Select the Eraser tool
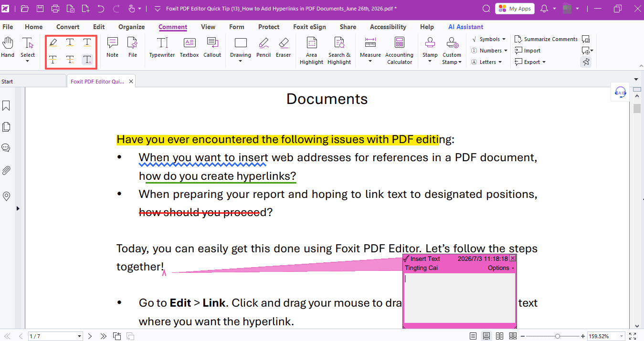644x341 pixels. 284,47
